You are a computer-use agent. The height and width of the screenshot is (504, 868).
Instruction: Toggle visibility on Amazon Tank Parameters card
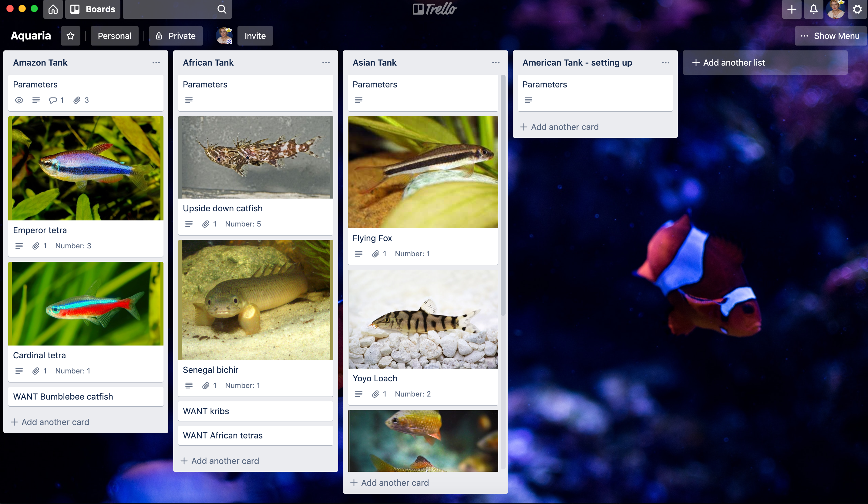(x=19, y=100)
